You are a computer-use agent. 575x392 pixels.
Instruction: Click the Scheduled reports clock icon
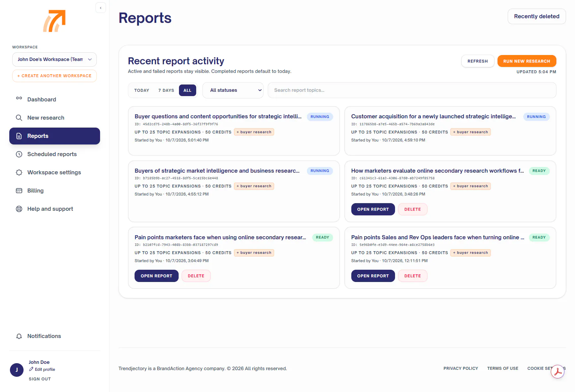[x=19, y=154]
